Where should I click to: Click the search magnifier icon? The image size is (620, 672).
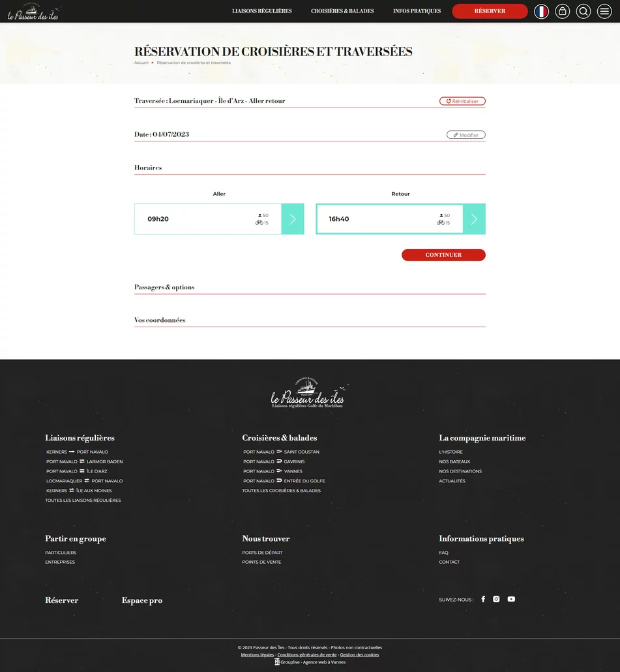tap(583, 11)
